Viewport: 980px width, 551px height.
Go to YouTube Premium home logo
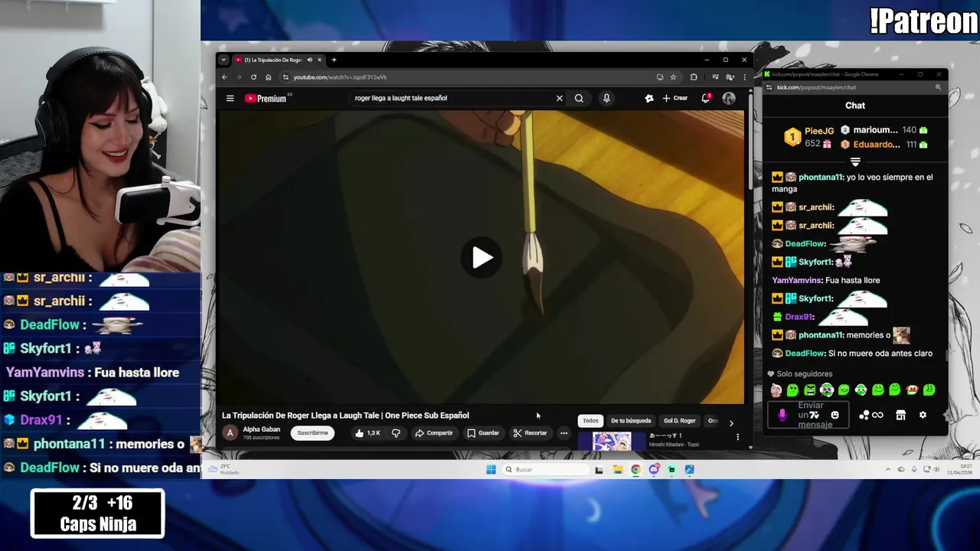point(266,98)
